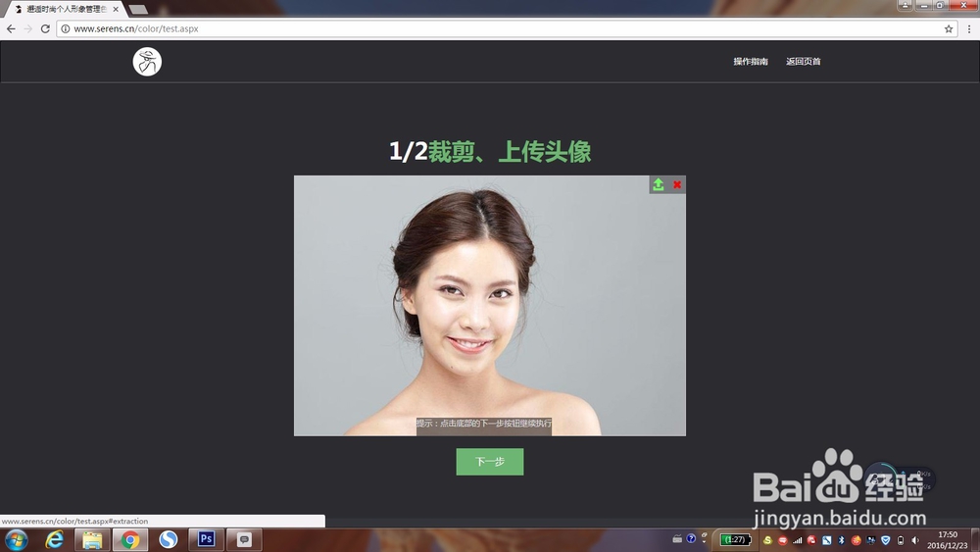
Task: Switch to Chrome on the taskbar
Action: click(x=130, y=539)
